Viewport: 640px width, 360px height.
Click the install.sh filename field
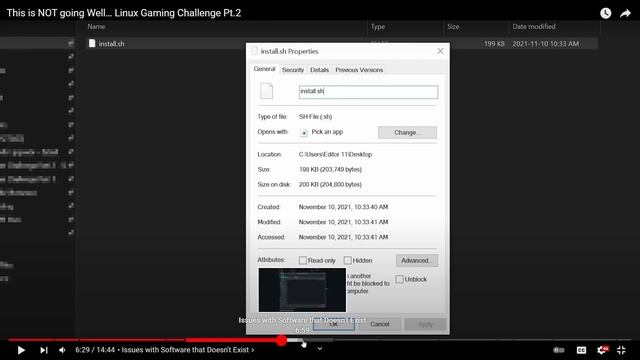click(368, 92)
